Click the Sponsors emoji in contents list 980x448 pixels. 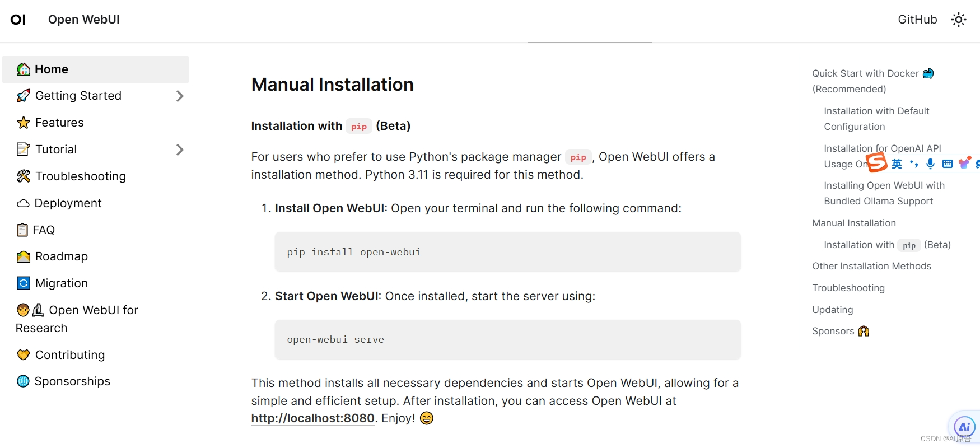coord(864,331)
